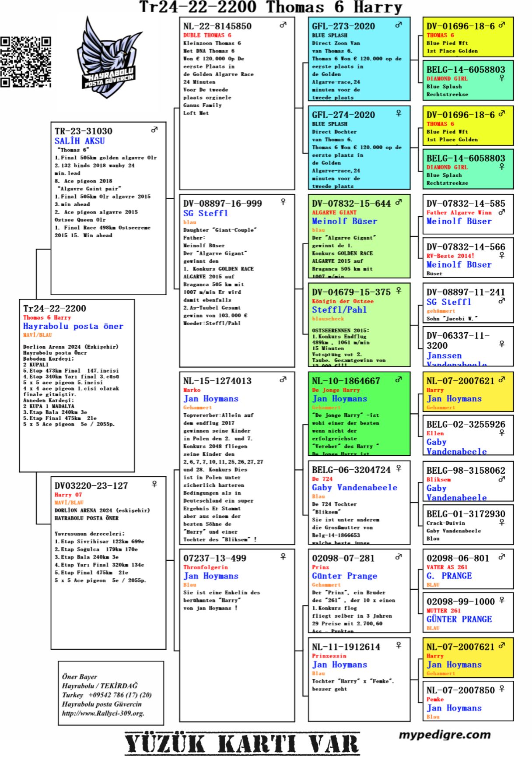
Task: Click the red "MUTTER 261" label
Action: coord(444,610)
